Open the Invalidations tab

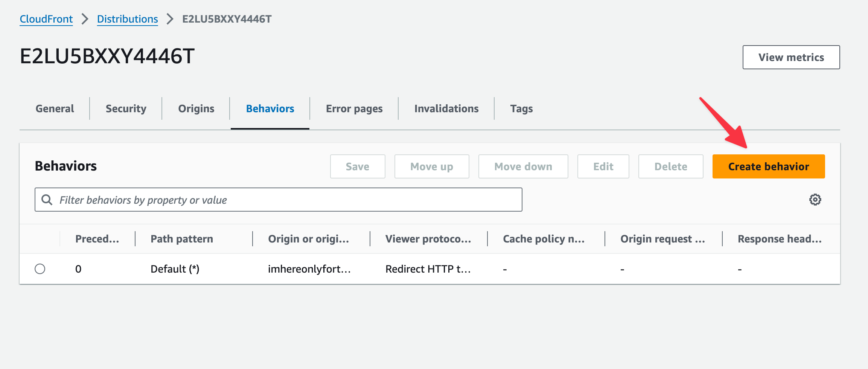(446, 109)
